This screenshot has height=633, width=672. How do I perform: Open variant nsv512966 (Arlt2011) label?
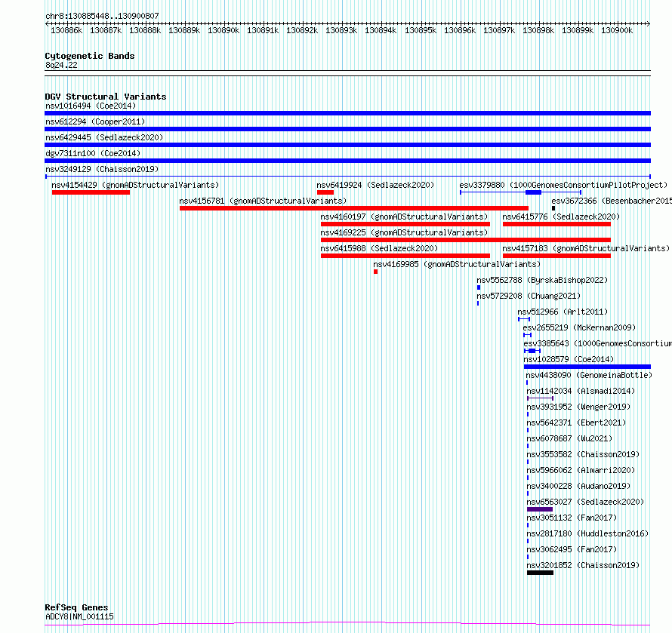[x=563, y=312]
